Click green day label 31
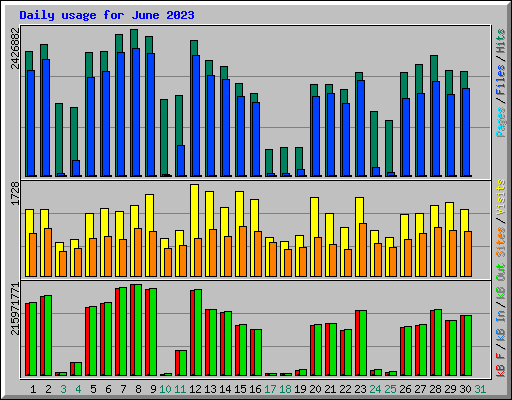 click(x=480, y=389)
